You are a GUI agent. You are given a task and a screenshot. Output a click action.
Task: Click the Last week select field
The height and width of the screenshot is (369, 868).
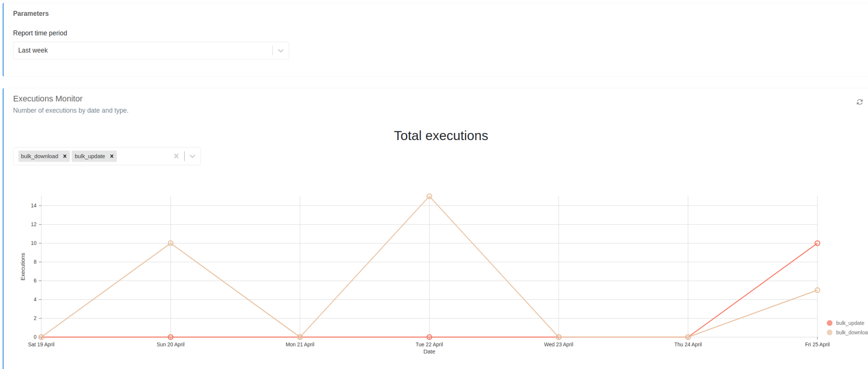tap(142, 51)
